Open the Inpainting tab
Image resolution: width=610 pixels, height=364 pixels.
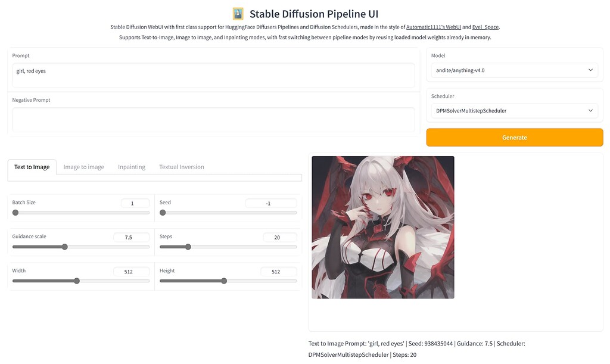tap(131, 167)
